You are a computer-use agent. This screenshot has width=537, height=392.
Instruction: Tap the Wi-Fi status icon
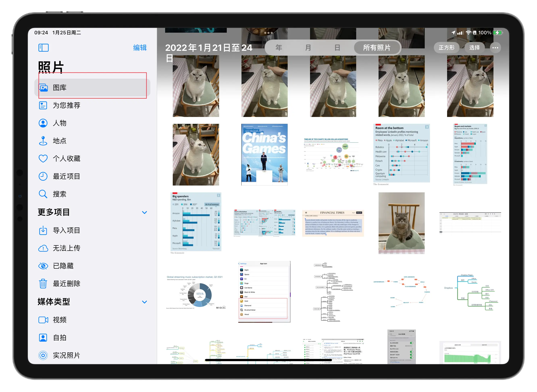(x=468, y=33)
